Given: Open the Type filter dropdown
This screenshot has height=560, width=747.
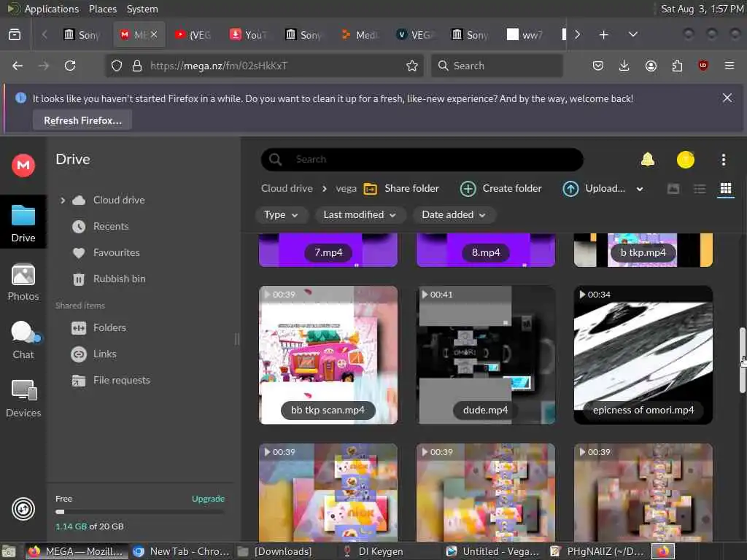Looking at the screenshot, I should pyautogui.click(x=281, y=215).
